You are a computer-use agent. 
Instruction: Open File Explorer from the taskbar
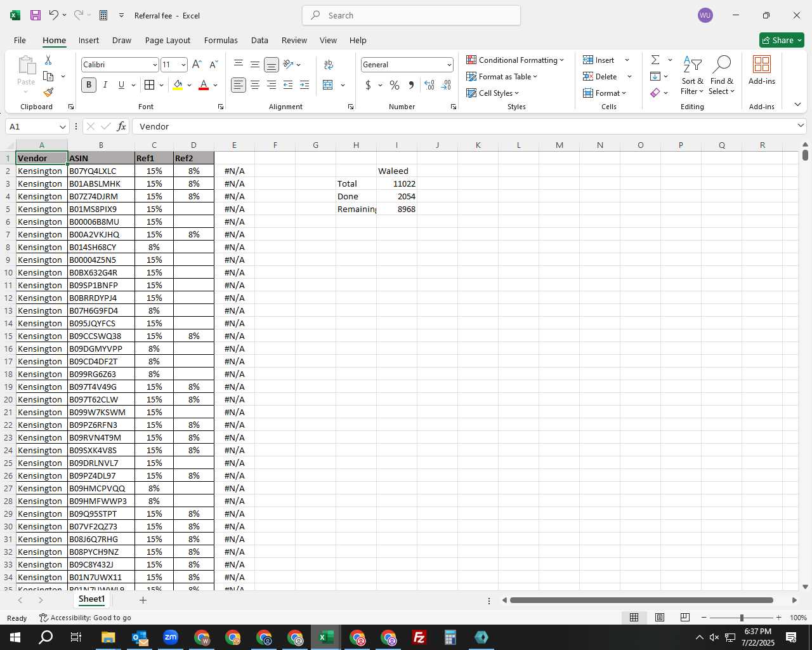[x=108, y=637]
